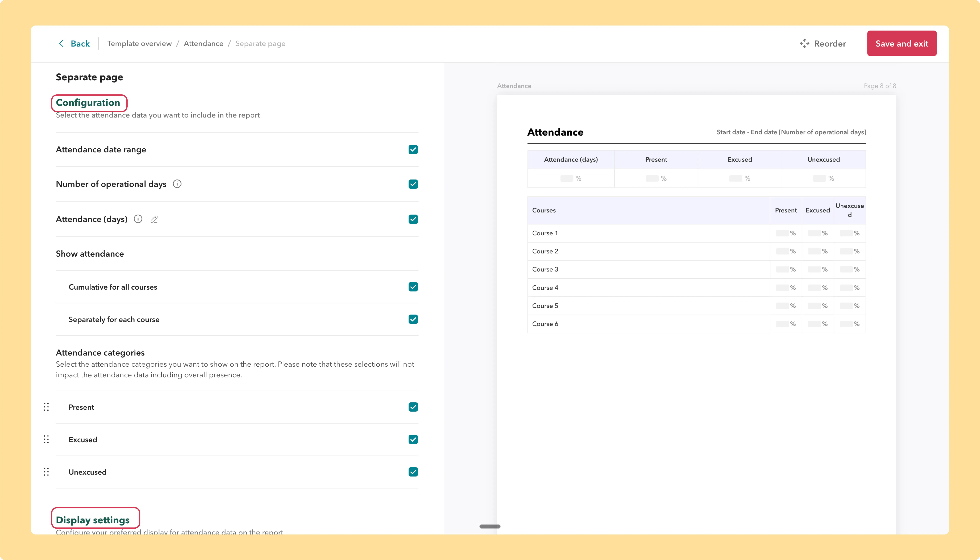Screen dimensions: 980x560
Task: Open the Attendance breadcrumb link
Action: point(204,44)
